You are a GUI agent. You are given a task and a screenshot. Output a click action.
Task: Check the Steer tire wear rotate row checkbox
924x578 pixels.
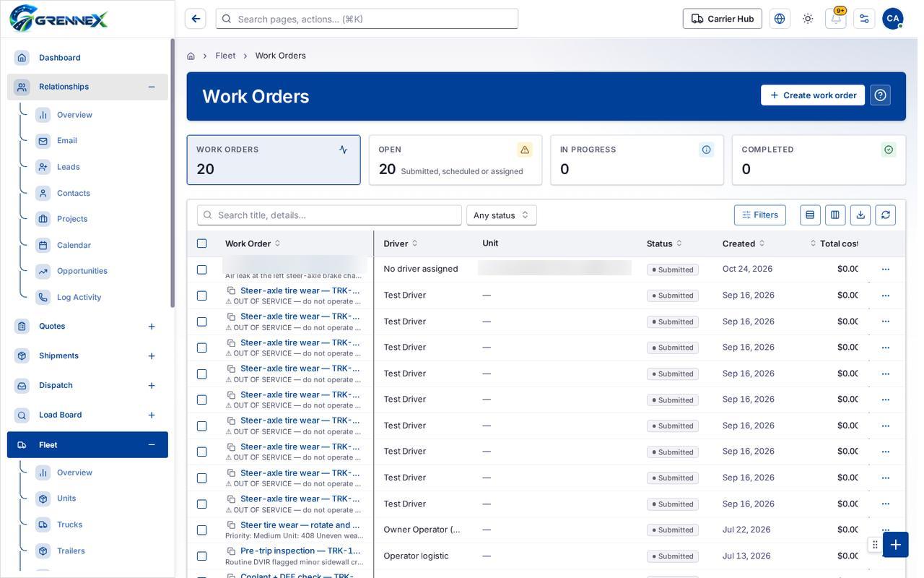pyautogui.click(x=202, y=530)
